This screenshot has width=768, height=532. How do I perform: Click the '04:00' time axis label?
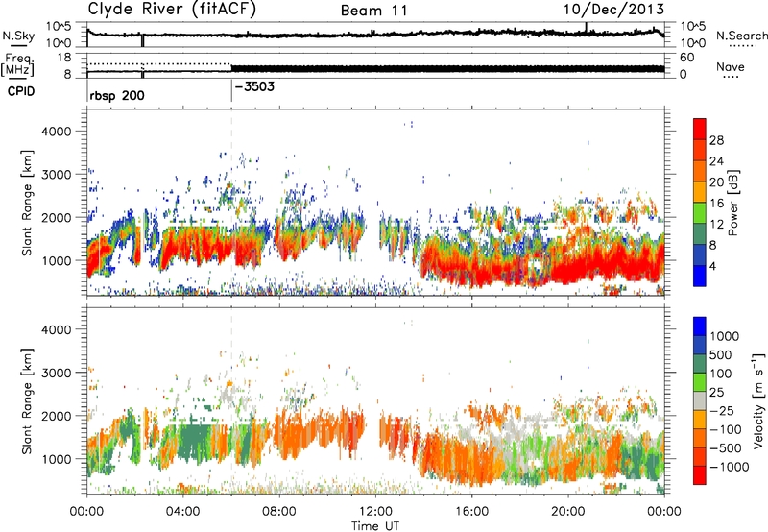click(x=182, y=512)
